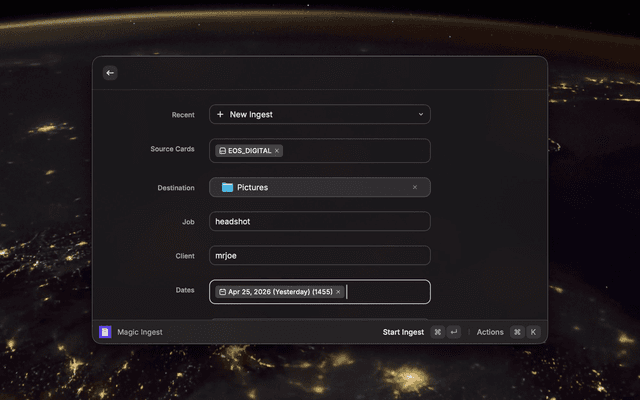Remove the Apr 25, 2026 date tag
This screenshot has width=640, height=400.
coord(338,292)
